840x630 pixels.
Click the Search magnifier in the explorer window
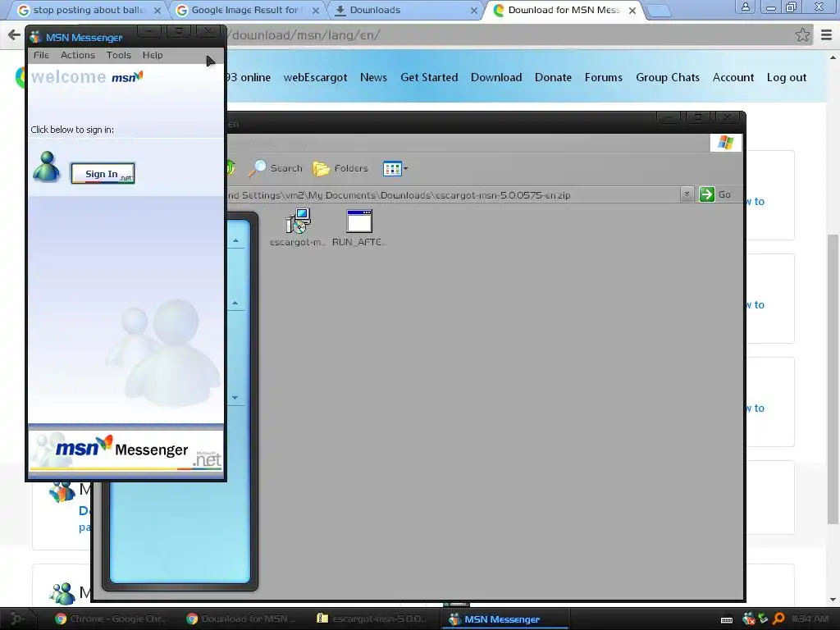pos(276,168)
